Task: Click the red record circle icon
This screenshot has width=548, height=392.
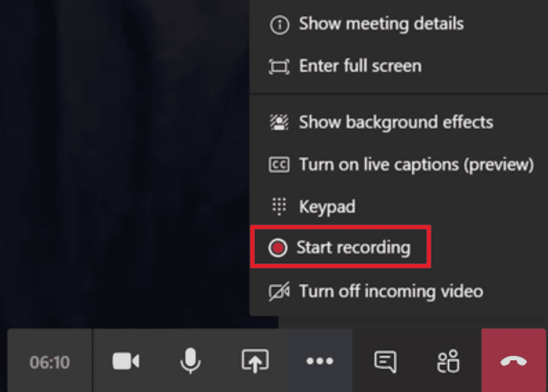Action: [278, 248]
